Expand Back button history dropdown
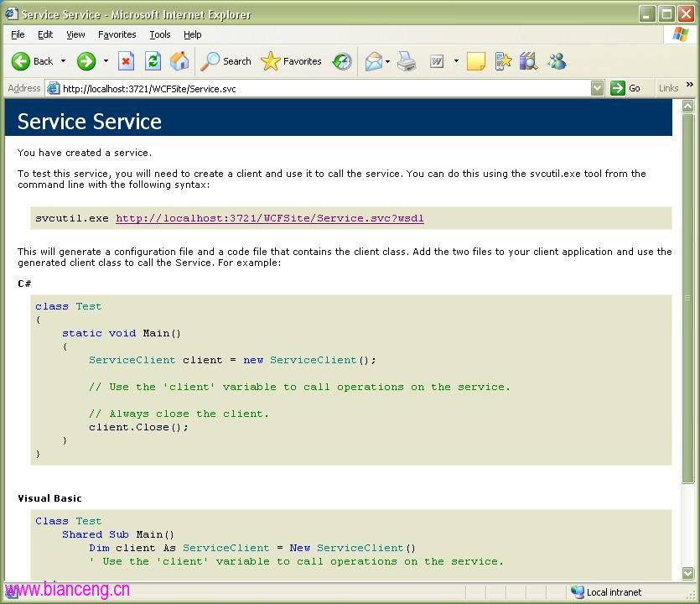The width and height of the screenshot is (700, 604). coord(64,61)
